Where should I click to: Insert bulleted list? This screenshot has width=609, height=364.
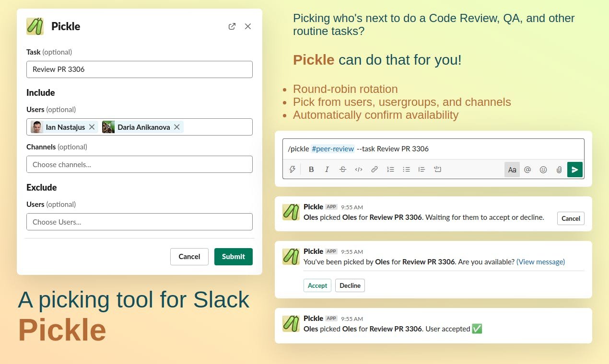click(x=406, y=170)
